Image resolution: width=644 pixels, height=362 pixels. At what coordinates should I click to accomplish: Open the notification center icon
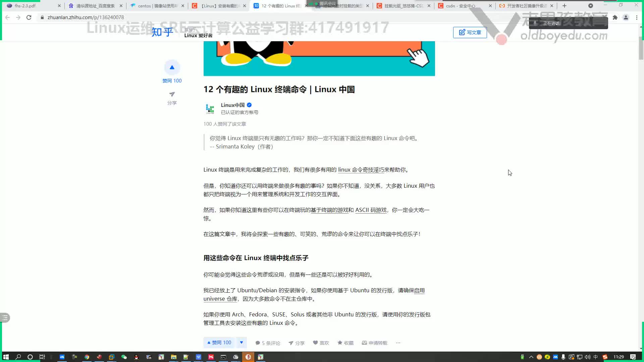tap(633, 357)
